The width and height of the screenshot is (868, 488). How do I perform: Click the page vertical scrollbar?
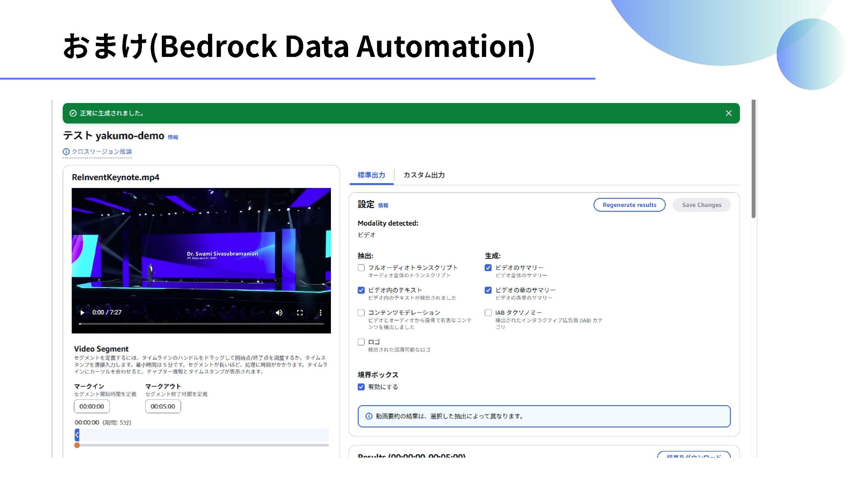[754, 159]
